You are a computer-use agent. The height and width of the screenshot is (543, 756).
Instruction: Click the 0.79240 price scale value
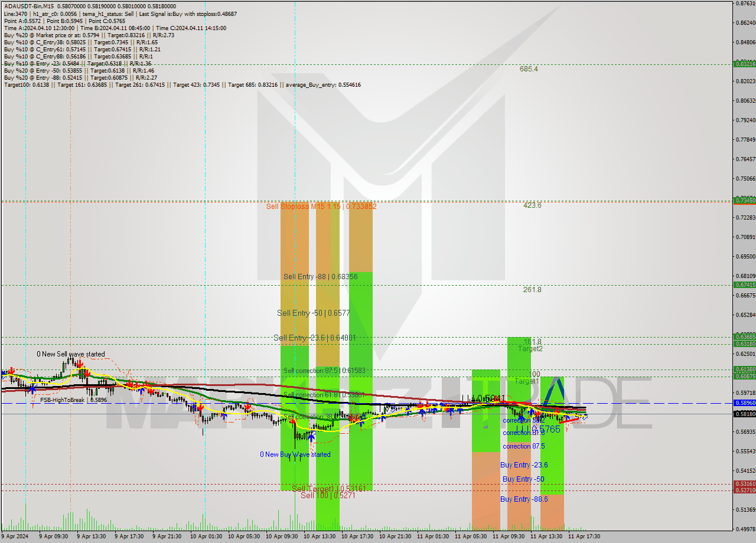coord(746,120)
